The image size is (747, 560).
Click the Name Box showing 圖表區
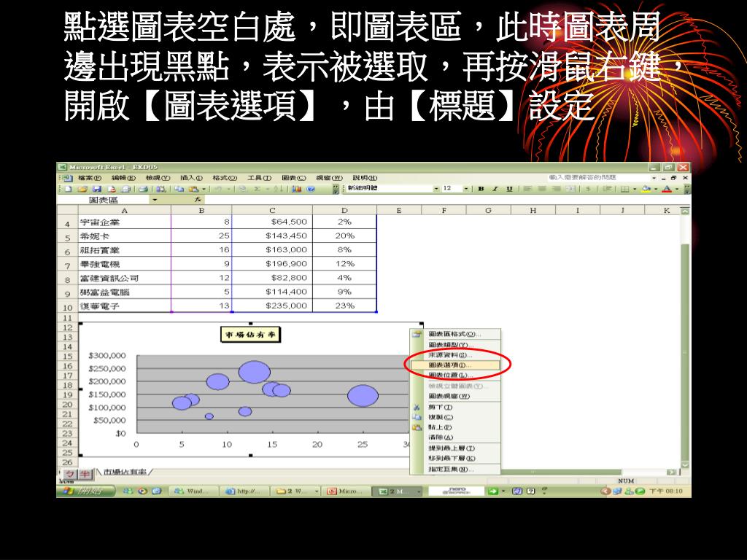coord(104,200)
